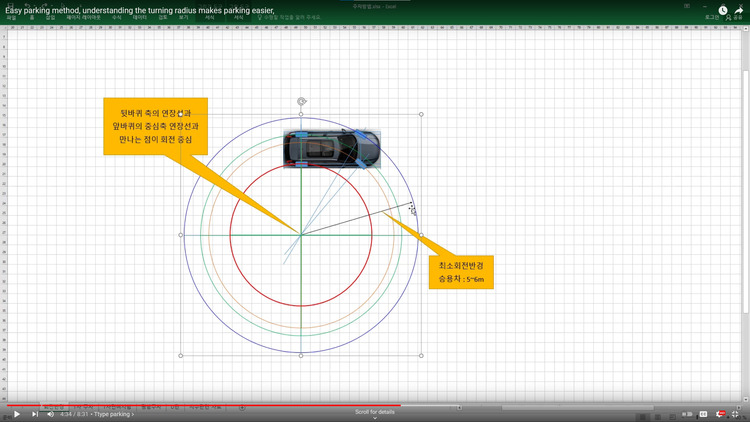The width and height of the screenshot is (750, 422).
Task: Click the add new sheet plus button
Action: click(242, 408)
